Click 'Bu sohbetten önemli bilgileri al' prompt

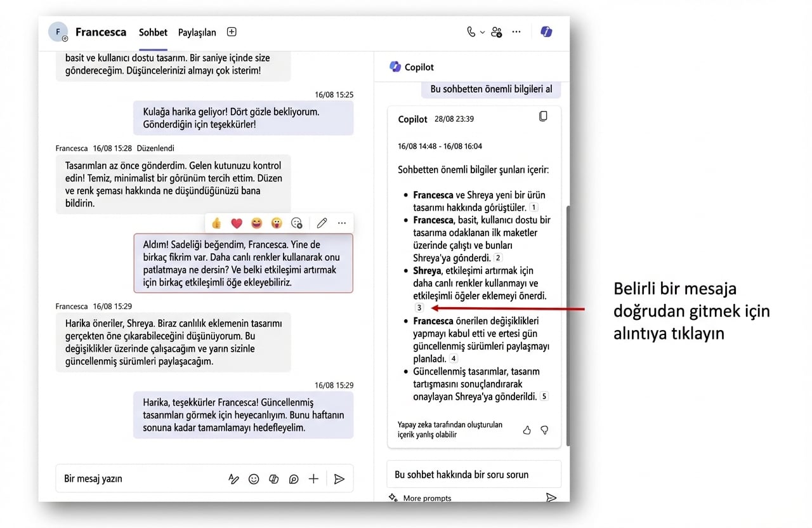[490, 89]
